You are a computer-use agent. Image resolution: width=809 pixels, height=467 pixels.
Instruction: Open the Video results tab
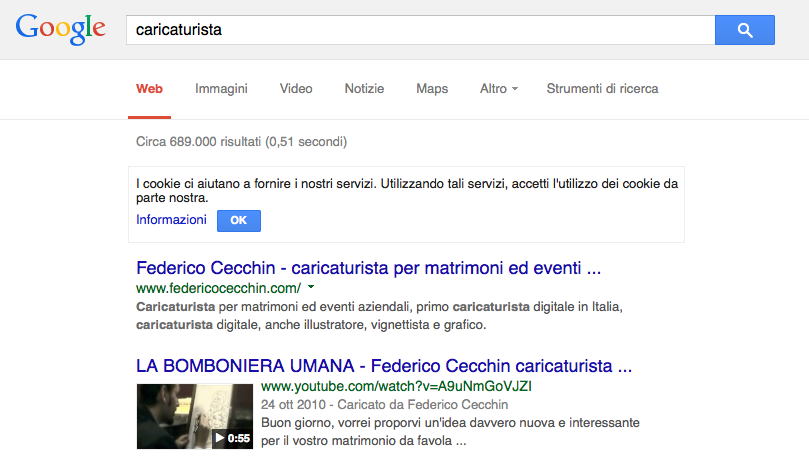(296, 89)
